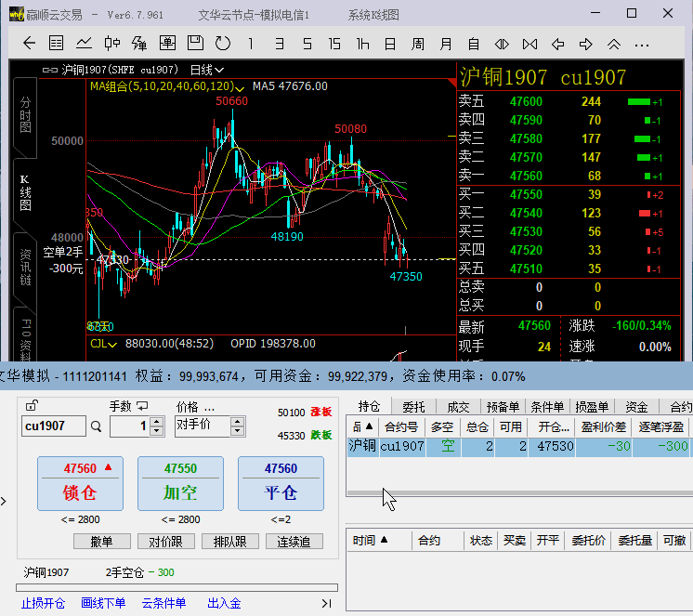The height and width of the screenshot is (616, 693).
Task: Click the refresh circular arrow icon
Action: [223, 44]
